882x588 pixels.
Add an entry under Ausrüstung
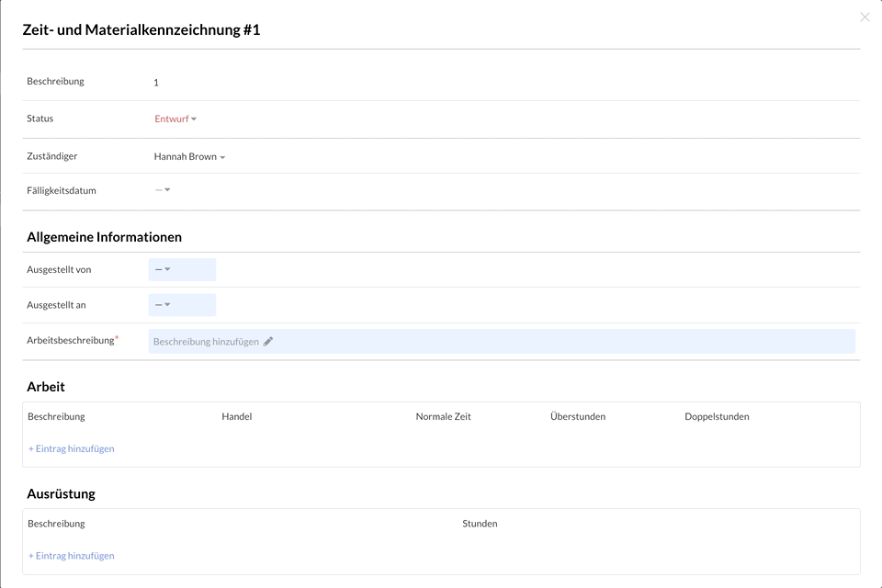72,556
